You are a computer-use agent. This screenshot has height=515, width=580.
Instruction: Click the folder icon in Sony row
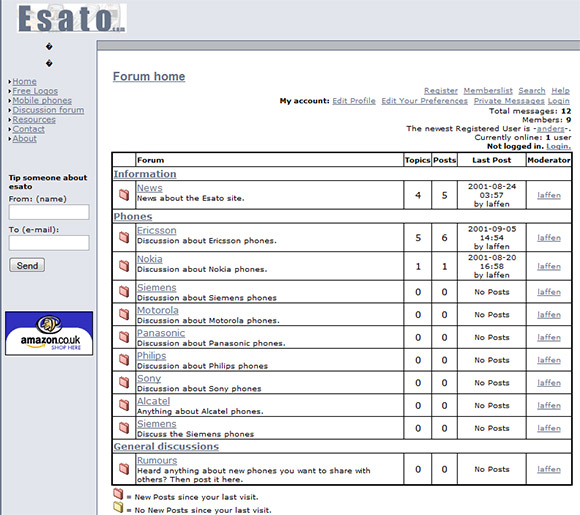point(124,383)
